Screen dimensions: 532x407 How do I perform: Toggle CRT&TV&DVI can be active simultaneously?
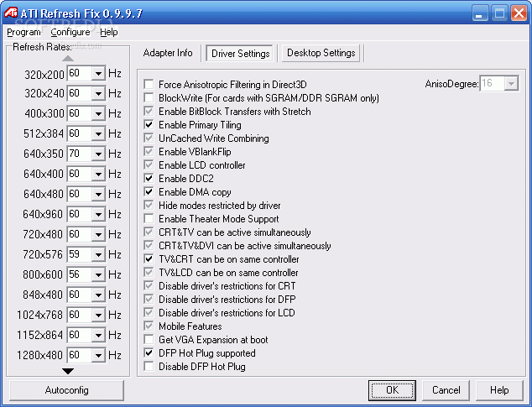[149, 245]
